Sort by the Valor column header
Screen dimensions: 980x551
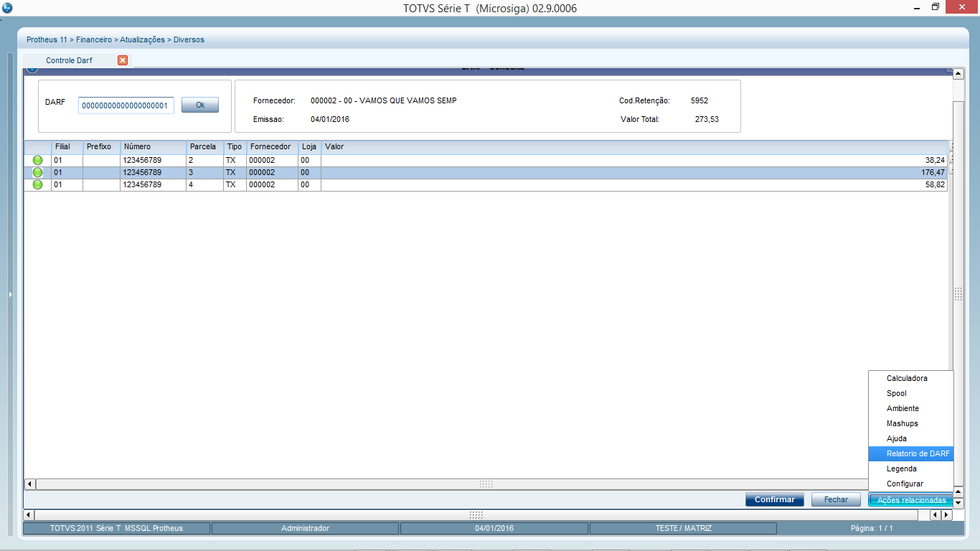[635, 146]
